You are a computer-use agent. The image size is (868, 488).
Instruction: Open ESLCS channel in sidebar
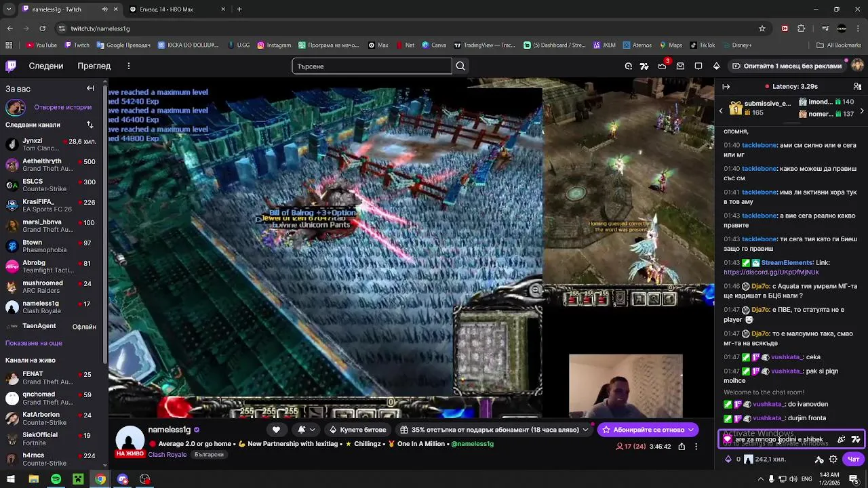tap(51, 185)
